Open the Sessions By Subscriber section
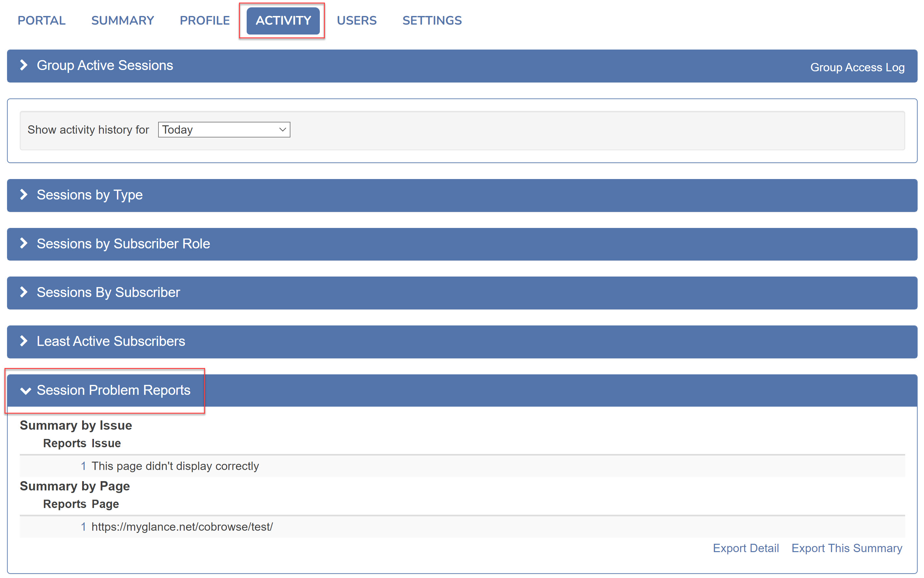 [108, 293]
